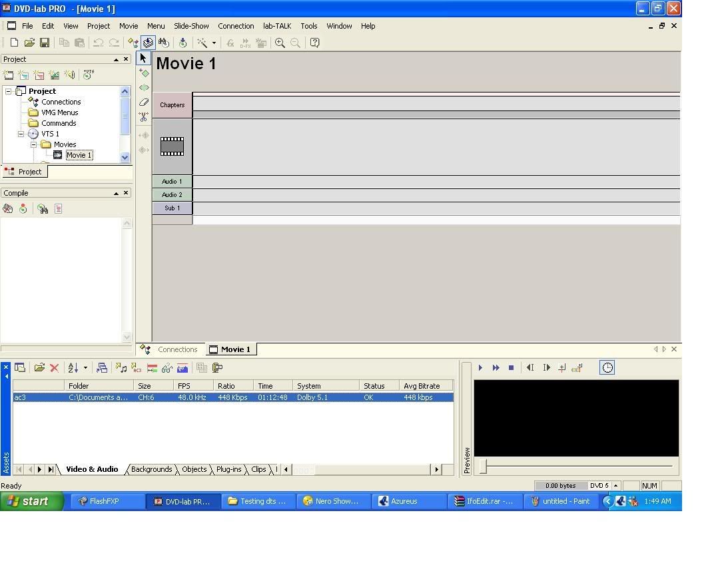Screen dimensions: 728x565
Task: Collapse the Compile panel with up arrow
Action: coord(116,193)
